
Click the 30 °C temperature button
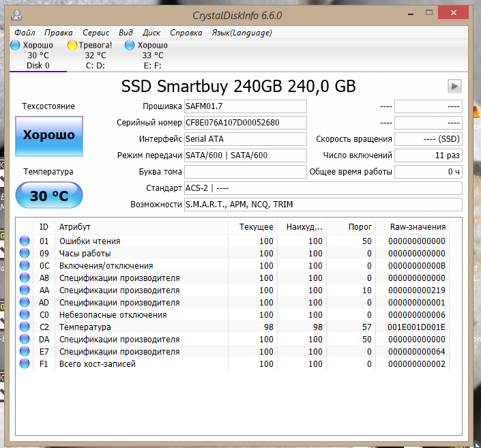click(49, 196)
